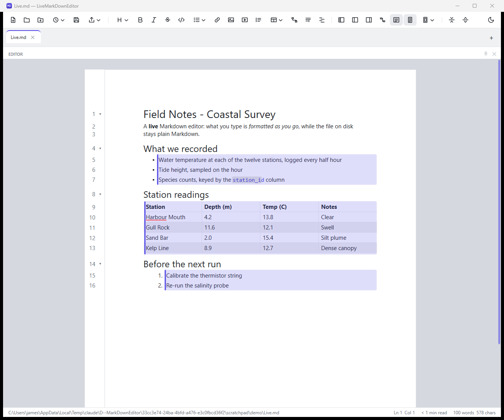Close the EDITOR panel with its X

pyautogui.click(x=494, y=54)
